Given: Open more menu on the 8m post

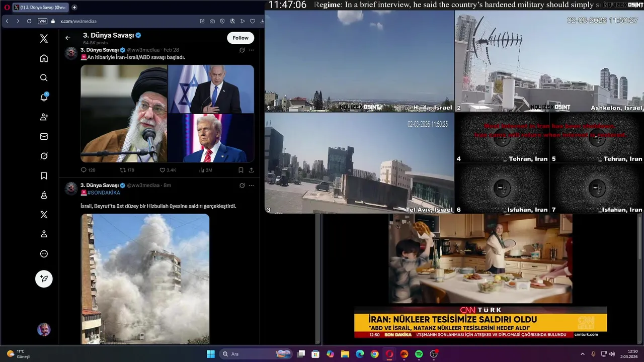Looking at the screenshot, I should point(251,186).
